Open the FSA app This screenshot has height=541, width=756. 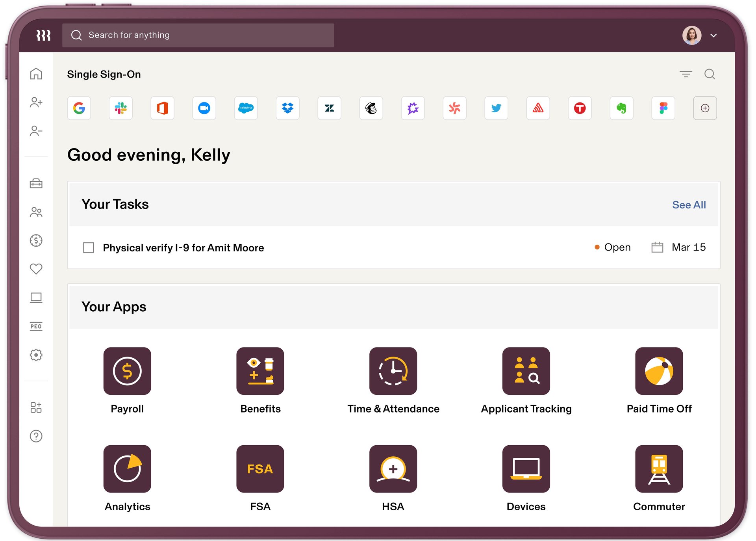tap(260, 468)
